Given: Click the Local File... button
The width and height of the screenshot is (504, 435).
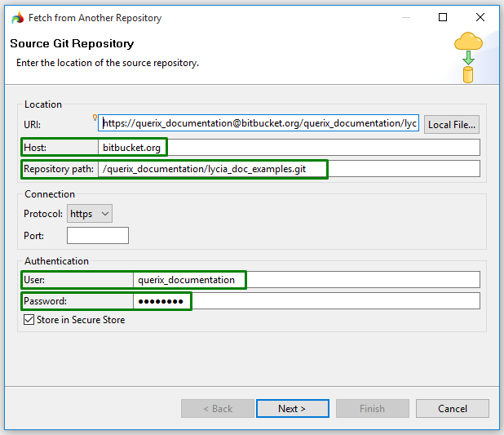Looking at the screenshot, I should pos(452,125).
